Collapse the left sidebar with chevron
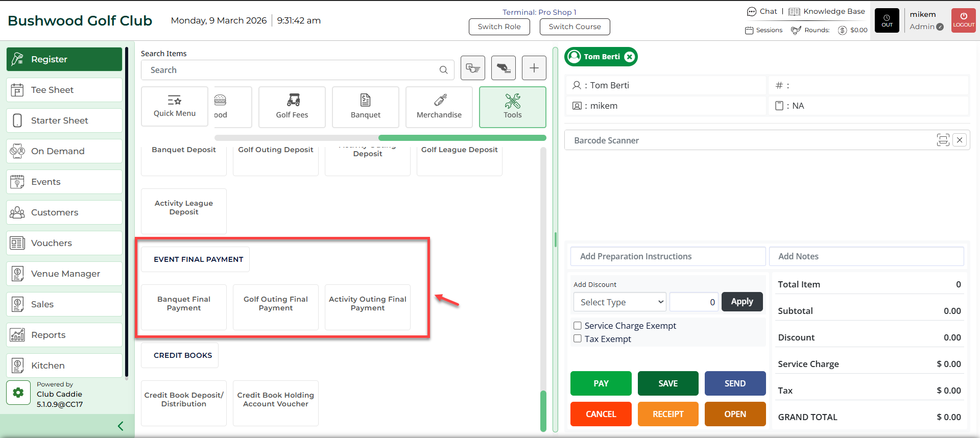 (121, 426)
